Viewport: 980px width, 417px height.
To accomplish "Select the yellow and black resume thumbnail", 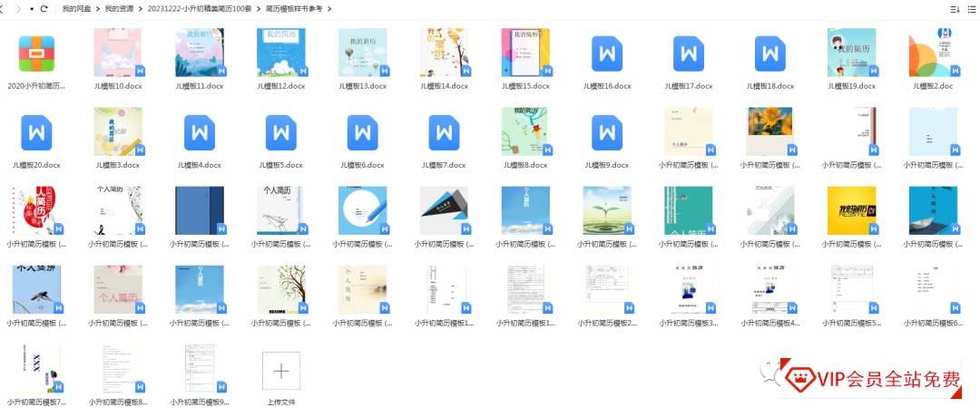I will (851, 211).
